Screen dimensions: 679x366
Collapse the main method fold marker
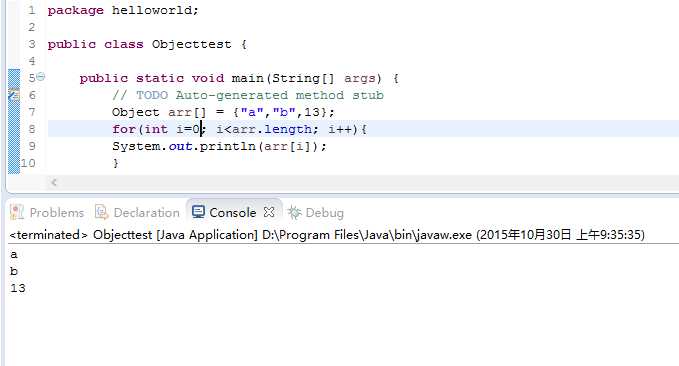click(x=41, y=77)
